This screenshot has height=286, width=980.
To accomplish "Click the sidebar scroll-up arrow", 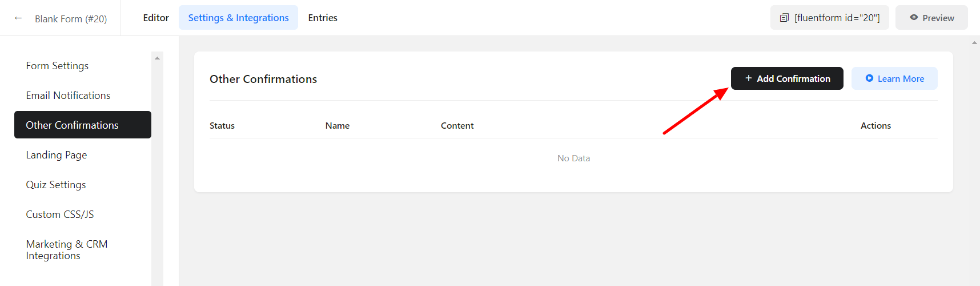I will click(157, 58).
